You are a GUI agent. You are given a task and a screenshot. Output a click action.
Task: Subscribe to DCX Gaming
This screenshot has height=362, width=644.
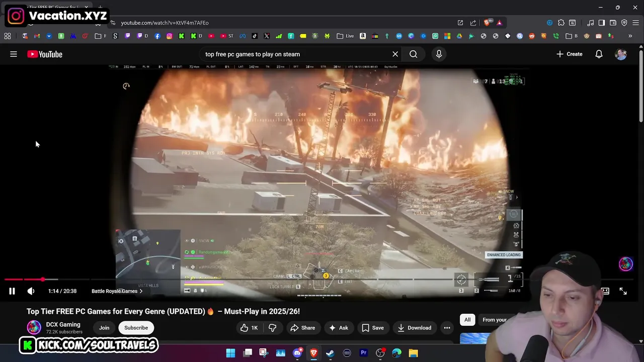click(136, 328)
